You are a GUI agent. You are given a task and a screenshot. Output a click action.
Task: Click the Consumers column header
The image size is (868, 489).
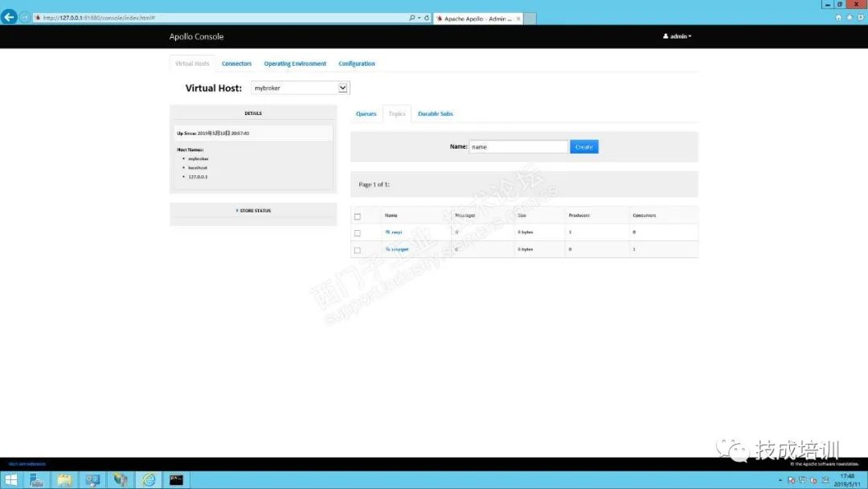click(x=645, y=216)
